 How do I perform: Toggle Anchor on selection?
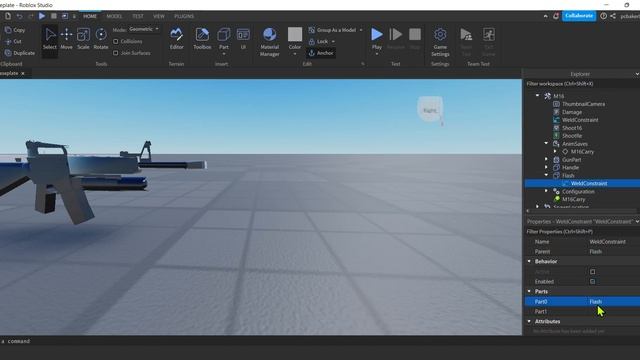point(321,53)
